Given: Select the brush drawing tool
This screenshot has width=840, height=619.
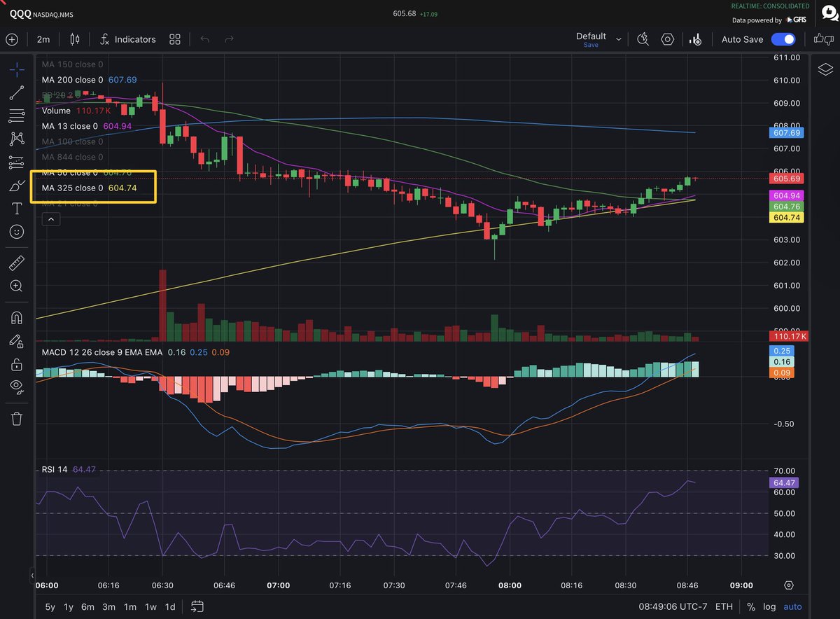Looking at the screenshot, I should pyautogui.click(x=17, y=186).
